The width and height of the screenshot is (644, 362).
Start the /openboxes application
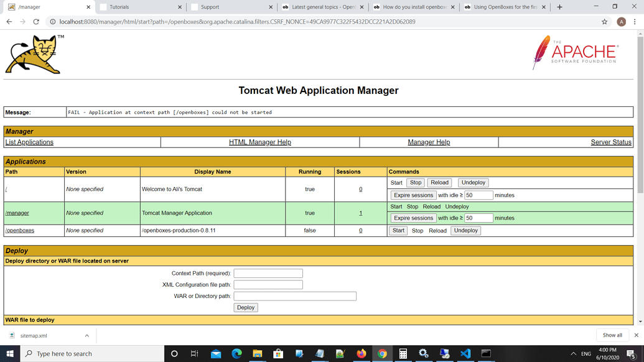pyautogui.click(x=398, y=230)
